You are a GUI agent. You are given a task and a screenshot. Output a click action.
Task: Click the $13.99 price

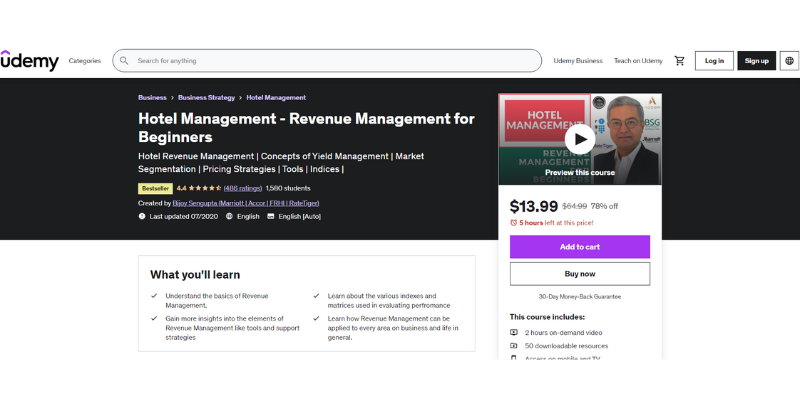click(534, 207)
